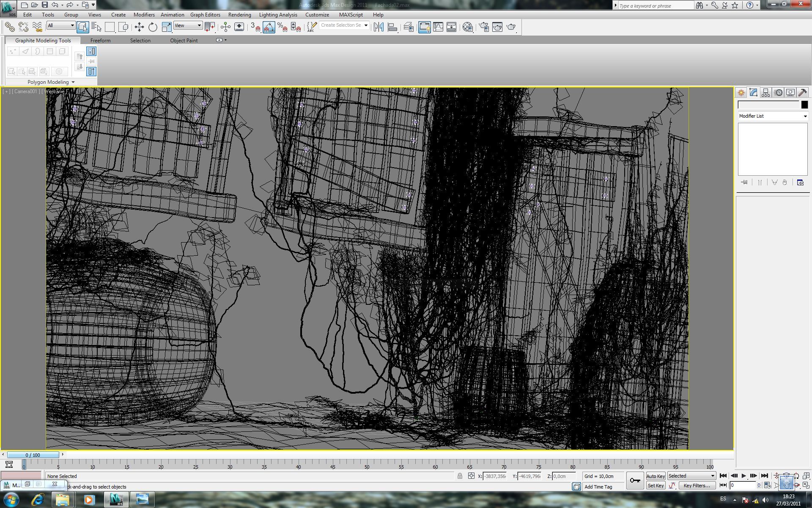Click the Select and Link chain icon
Viewport: 812px width, 508px height.
coord(9,27)
